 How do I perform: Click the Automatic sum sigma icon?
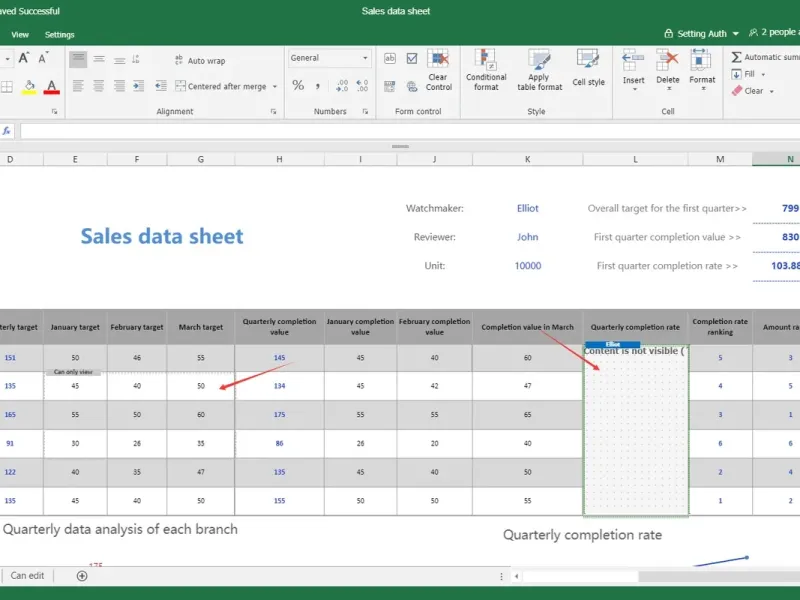(737, 58)
